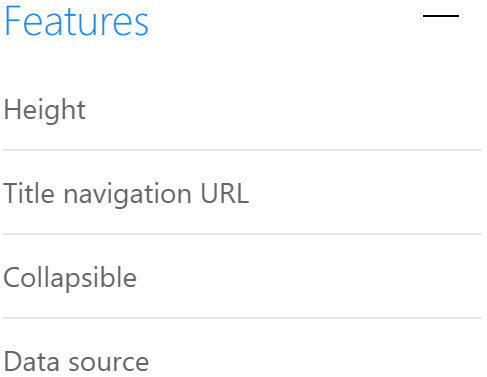Viewport: 487px width, 377px height.
Task: Click the Features heading
Action: click(76, 22)
